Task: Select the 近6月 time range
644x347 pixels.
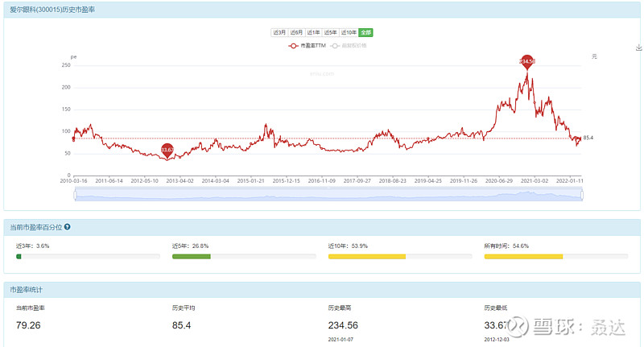Action: [296, 32]
